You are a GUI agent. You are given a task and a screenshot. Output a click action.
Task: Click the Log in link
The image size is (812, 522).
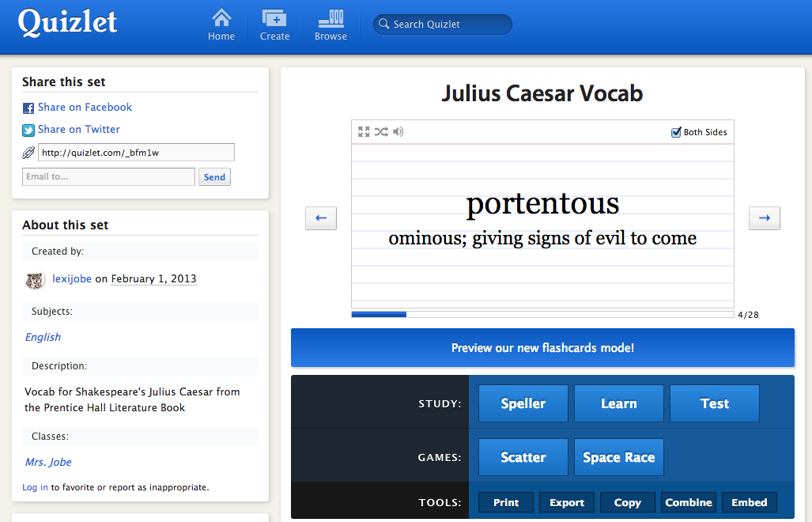coord(36,487)
